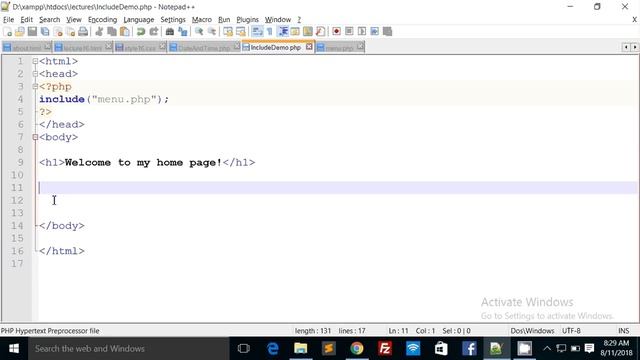The width and height of the screenshot is (640, 360).
Task: Switch to the menu.php tab
Action: [339, 48]
